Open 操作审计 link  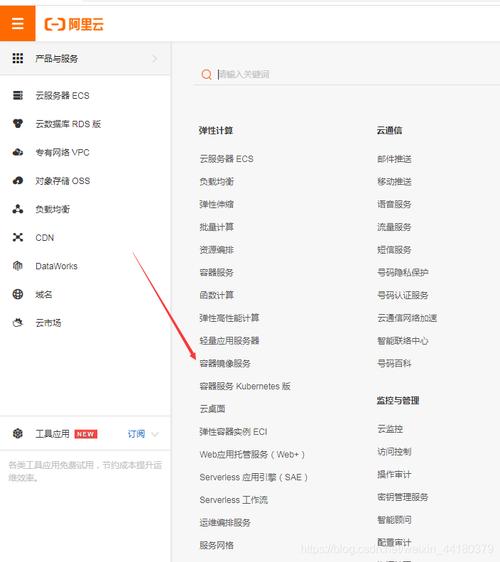coord(394,474)
